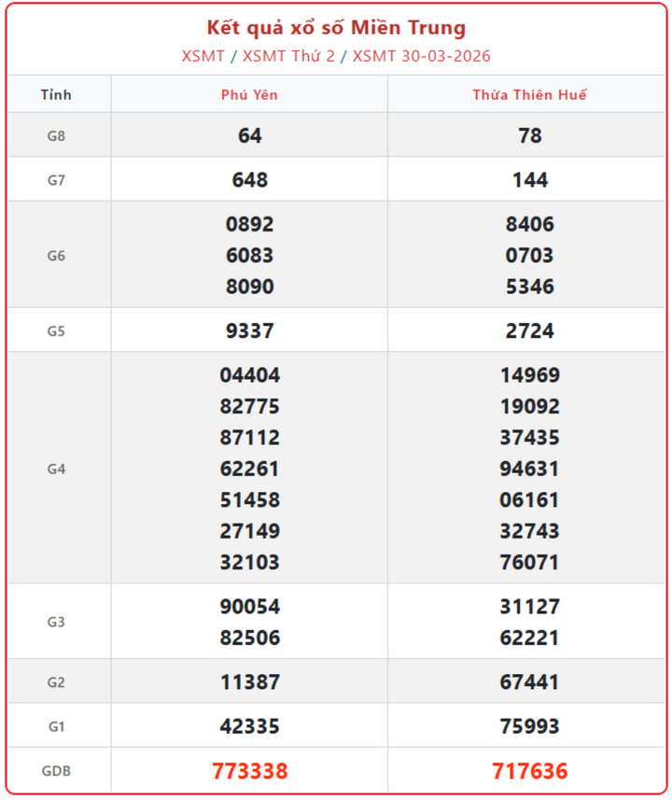Click Thừa Thiên Huế G1 number 75993

coord(529,726)
